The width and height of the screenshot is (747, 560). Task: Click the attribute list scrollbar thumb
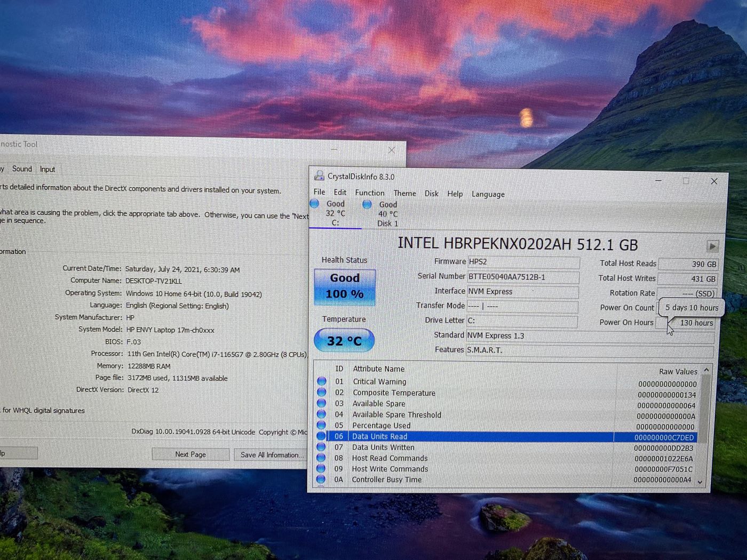(704, 409)
